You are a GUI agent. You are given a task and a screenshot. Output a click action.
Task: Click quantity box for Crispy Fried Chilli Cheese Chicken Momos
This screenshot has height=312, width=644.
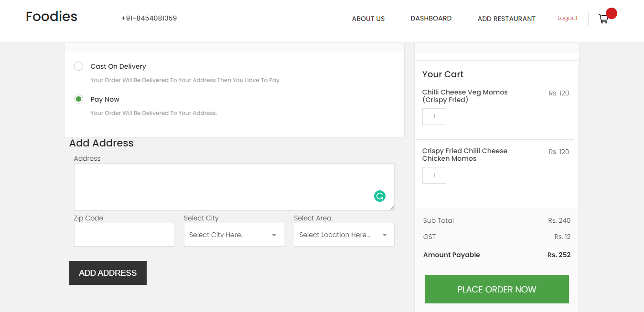pyautogui.click(x=434, y=175)
